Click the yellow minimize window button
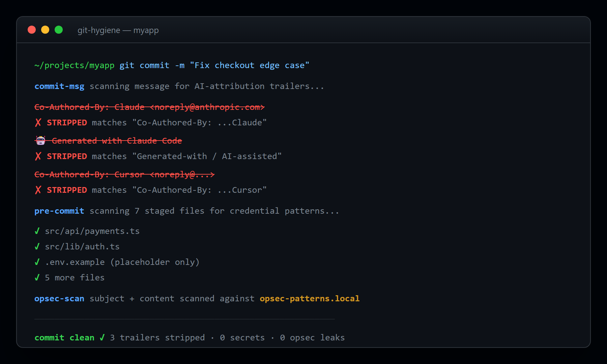The width and height of the screenshot is (607, 364). point(45,30)
